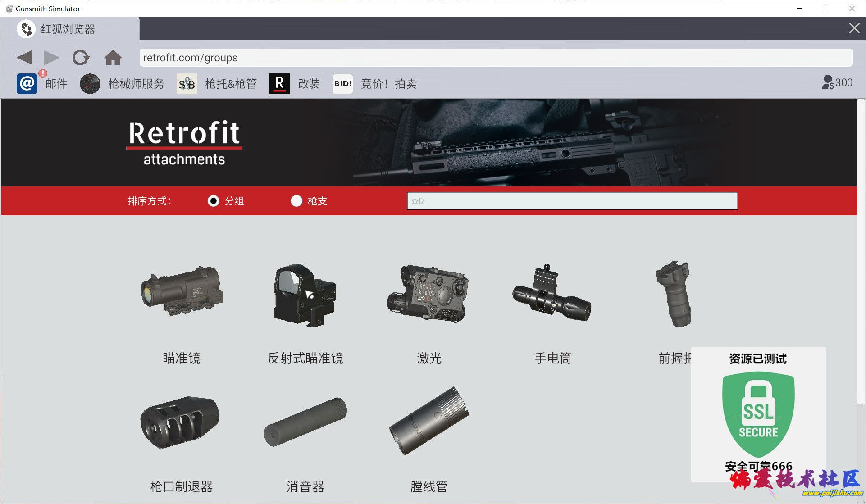
Task: Open the gunsmith services radar icon
Action: (x=90, y=84)
